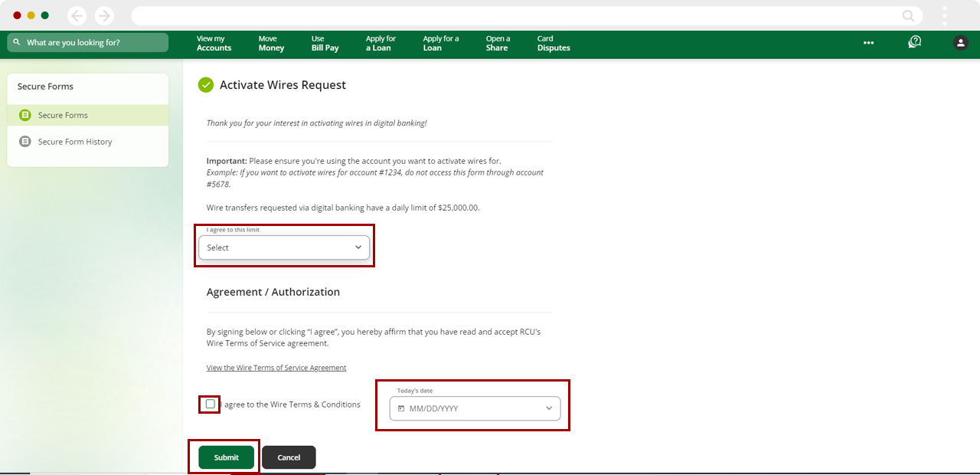Click the Submit button
980x475 pixels.
click(226, 457)
